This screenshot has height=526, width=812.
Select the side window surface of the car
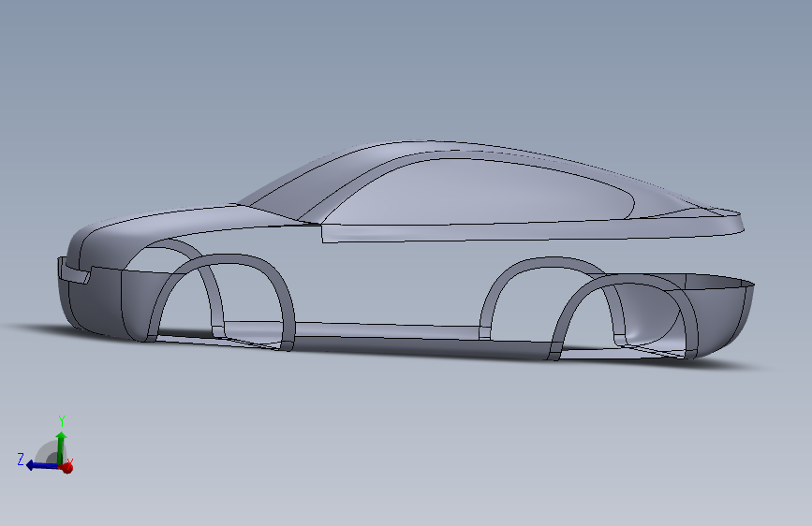coord(481,194)
